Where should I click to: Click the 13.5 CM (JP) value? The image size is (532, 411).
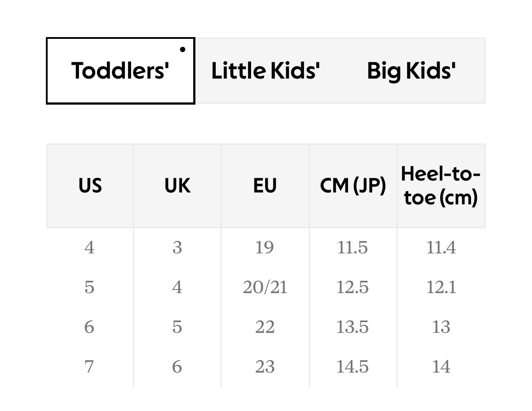(352, 327)
